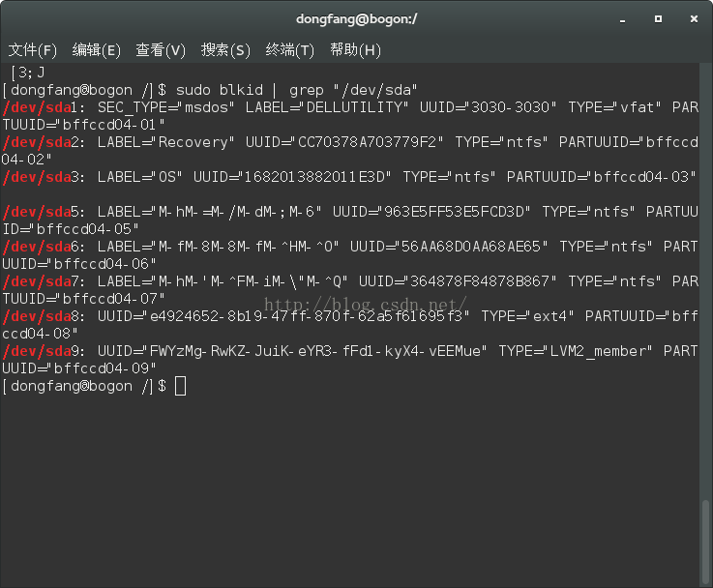Open the 帮助(H) menu
Screen dimensions: 713x588
pyautogui.click(x=355, y=50)
